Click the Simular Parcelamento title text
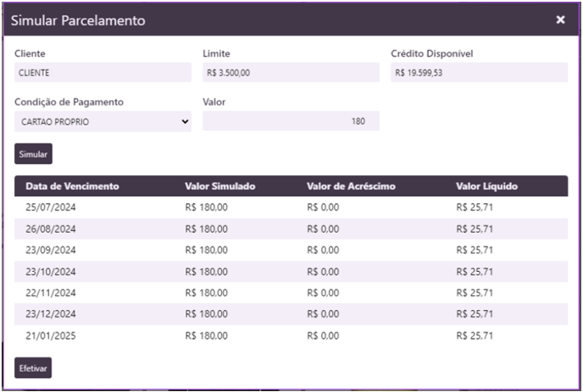Image resolution: width=583 pixels, height=392 pixels. pyautogui.click(x=78, y=20)
